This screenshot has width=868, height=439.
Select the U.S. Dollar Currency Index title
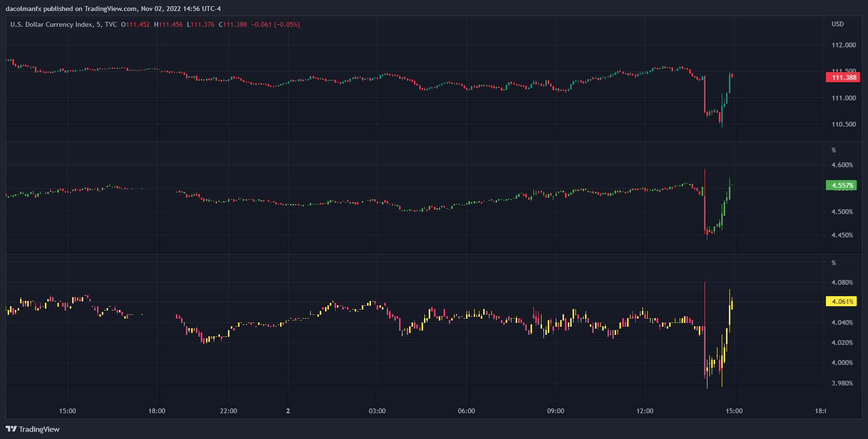(x=52, y=24)
